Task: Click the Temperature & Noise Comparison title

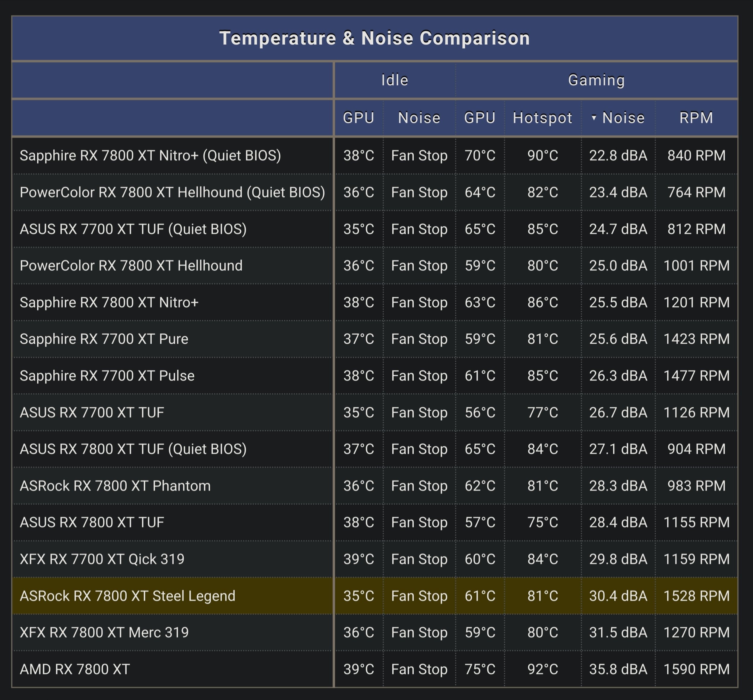Action: [x=374, y=38]
